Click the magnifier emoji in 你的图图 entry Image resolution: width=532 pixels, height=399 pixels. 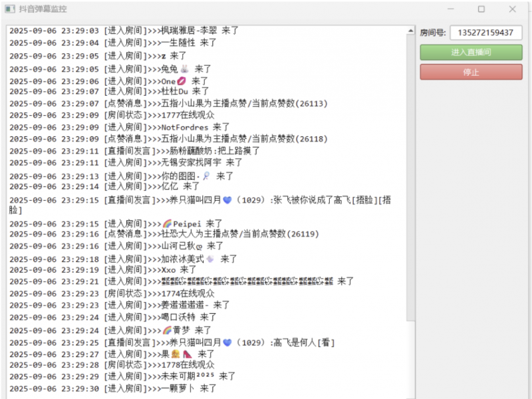click(x=205, y=176)
